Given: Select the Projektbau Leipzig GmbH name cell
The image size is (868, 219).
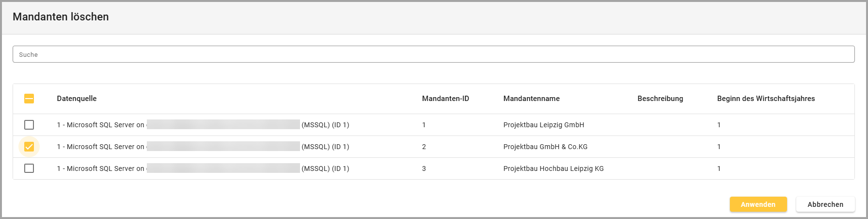Looking at the screenshot, I should pos(543,125).
